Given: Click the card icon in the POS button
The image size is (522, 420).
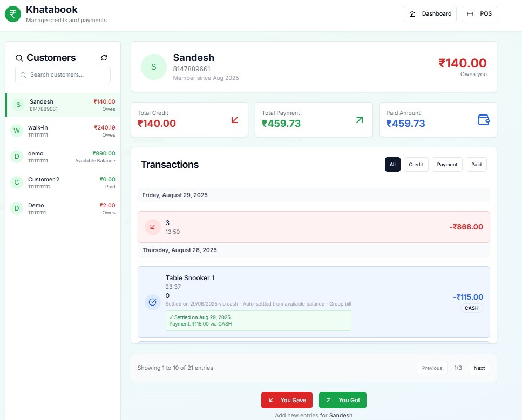Looking at the screenshot, I should click(471, 14).
